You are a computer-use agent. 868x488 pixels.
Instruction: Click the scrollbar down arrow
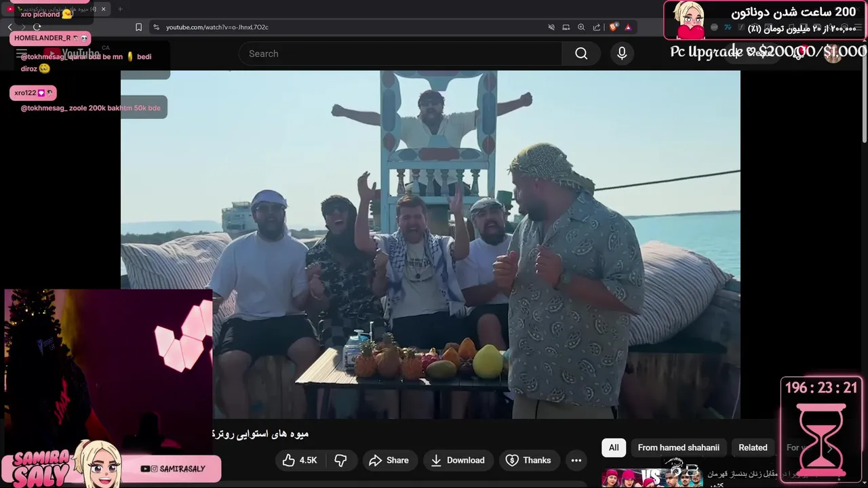[864, 484]
